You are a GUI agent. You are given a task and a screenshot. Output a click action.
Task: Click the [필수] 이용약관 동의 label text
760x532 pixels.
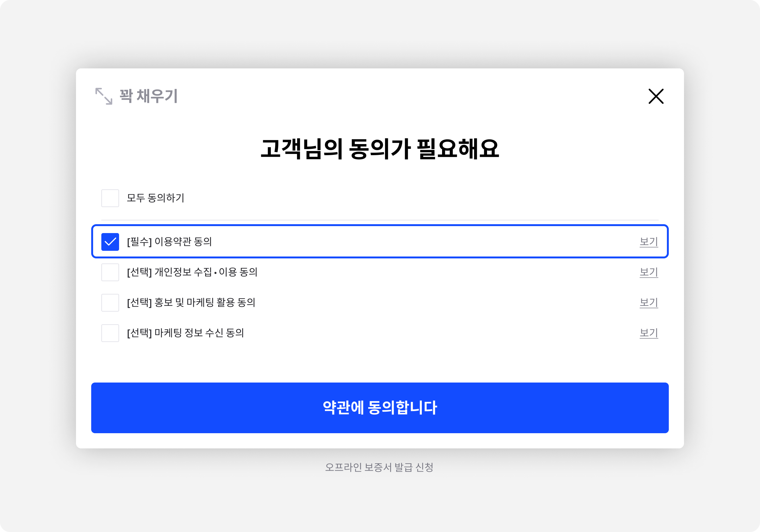(x=169, y=242)
